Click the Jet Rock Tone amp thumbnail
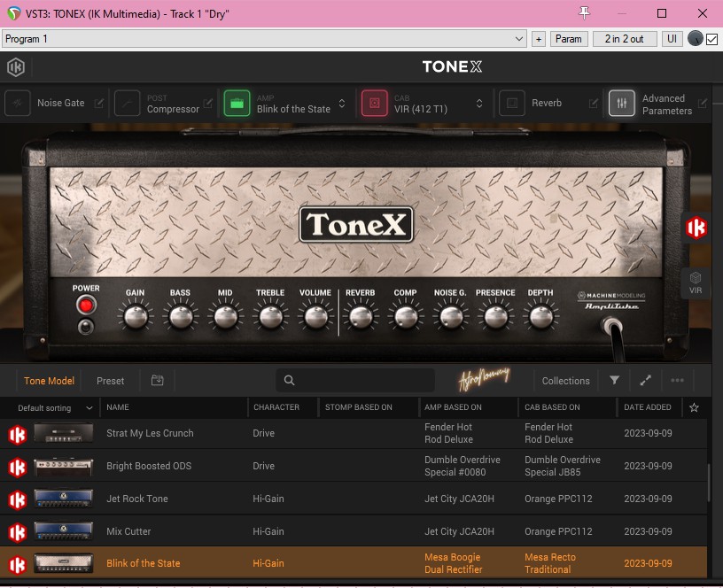This screenshot has height=588, width=723. 64,499
